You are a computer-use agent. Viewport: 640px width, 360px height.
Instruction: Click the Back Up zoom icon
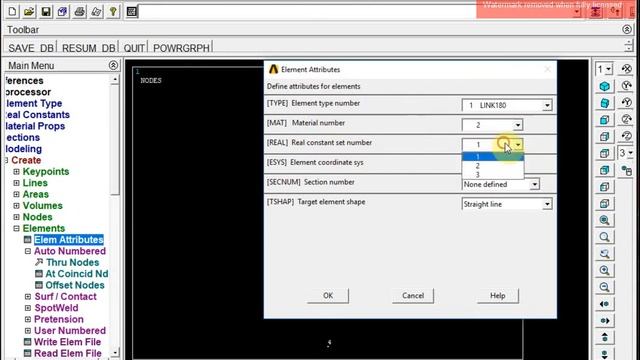pos(604,253)
